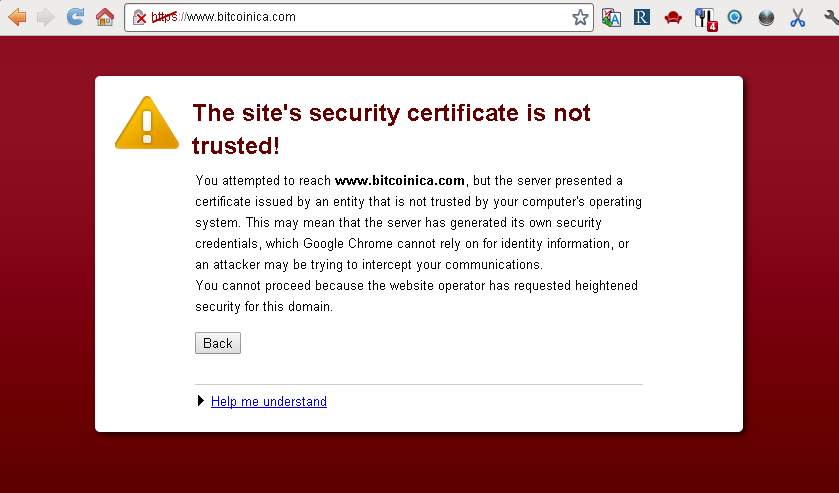This screenshot has height=493, width=839.
Task: Expand the Help me understand triangle
Action: 201,400
